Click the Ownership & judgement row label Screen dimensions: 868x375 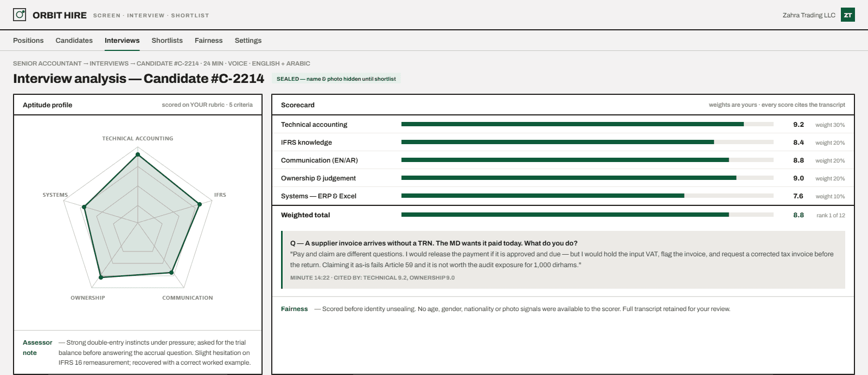(x=318, y=178)
